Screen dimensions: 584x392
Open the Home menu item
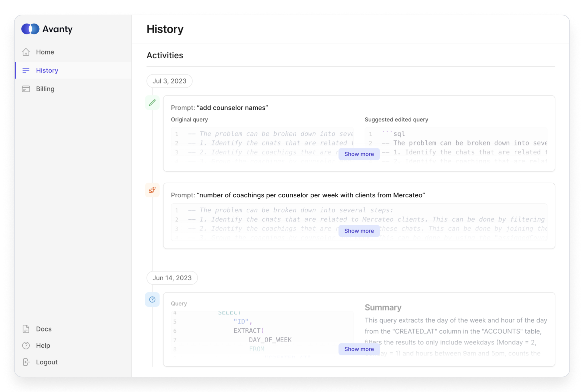(73, 52)
